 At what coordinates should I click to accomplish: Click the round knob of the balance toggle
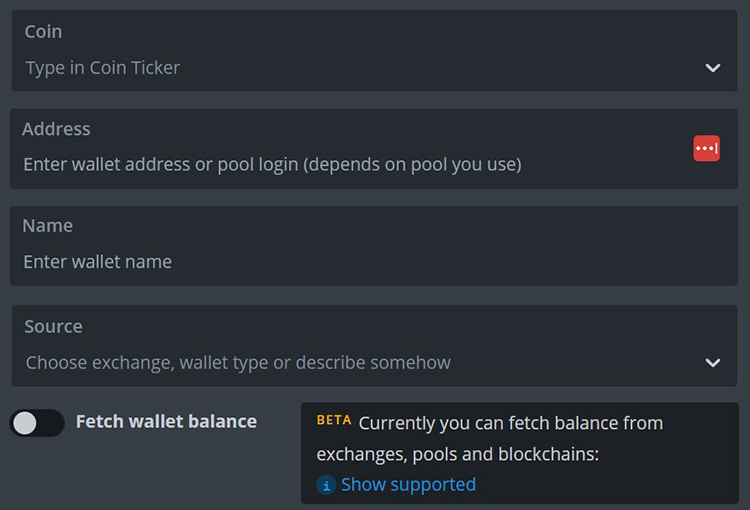[25, 423]
